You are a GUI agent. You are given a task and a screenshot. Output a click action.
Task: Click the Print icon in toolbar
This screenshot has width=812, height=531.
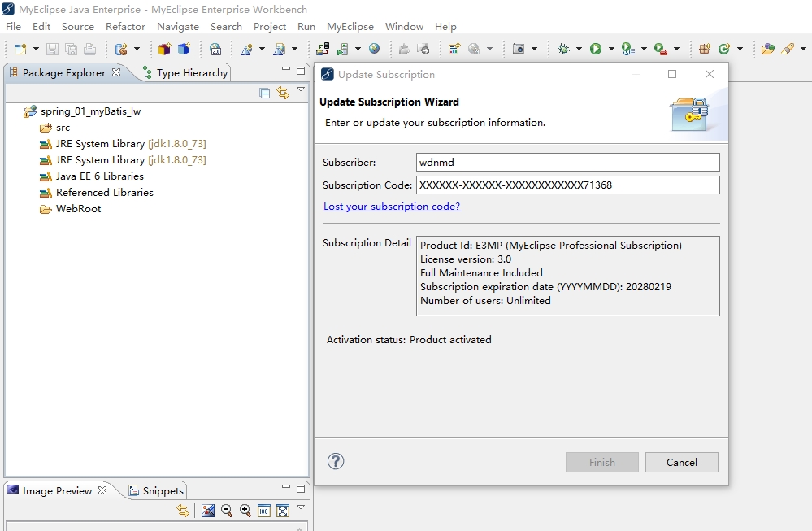(89, 50)
